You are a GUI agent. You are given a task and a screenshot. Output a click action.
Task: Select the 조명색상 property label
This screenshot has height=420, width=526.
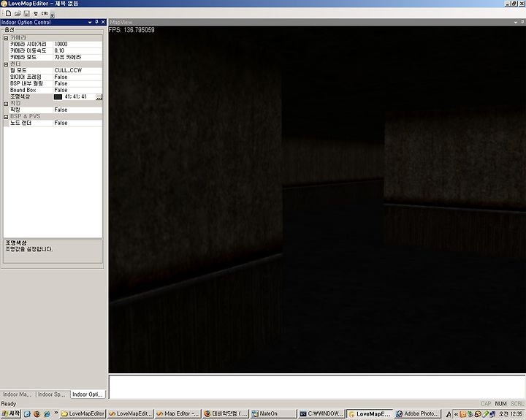[20, 96]
